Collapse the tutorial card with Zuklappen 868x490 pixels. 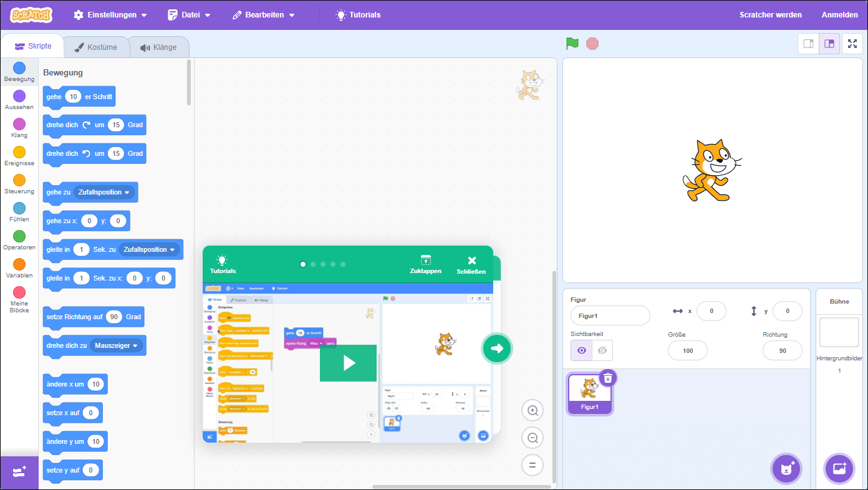click(426, 264)
